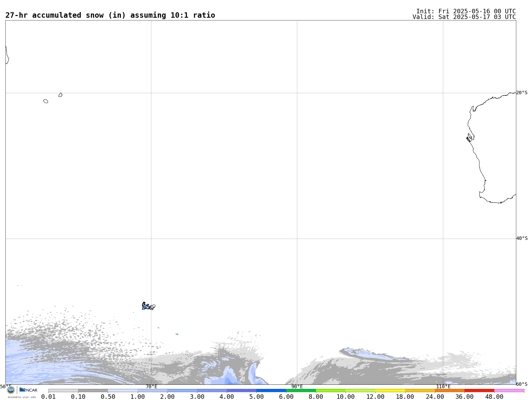Select the 6.00 green colorbar segment
532x400 pixels.
pos(301,391)
